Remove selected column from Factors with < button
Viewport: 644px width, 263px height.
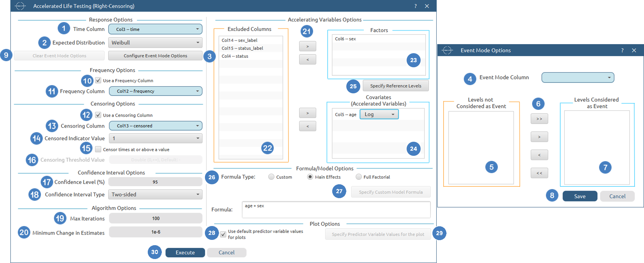[x=308, y=59]
